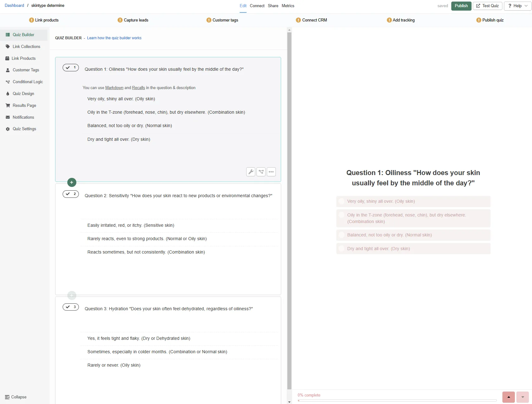This screenshot has height=404, width=532.
Task: Click the scrollbar up arrow
Action: point(289,30)
